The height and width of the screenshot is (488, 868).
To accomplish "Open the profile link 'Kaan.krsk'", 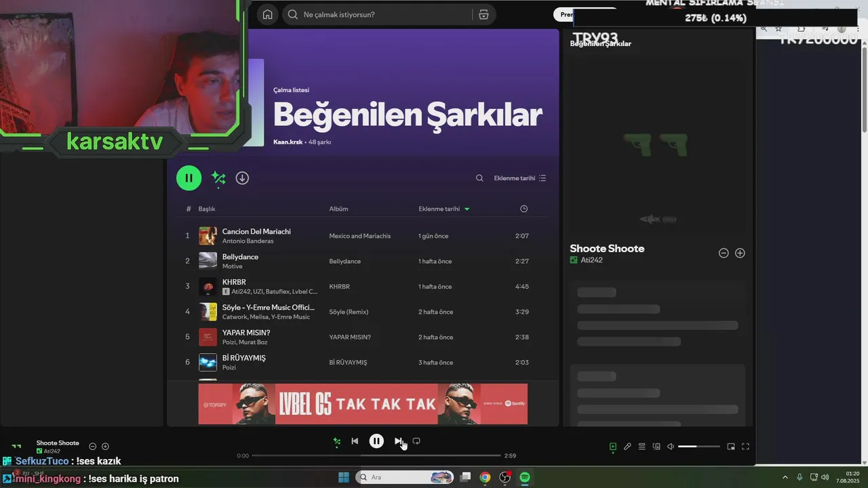I will click(x=288, y=142).
